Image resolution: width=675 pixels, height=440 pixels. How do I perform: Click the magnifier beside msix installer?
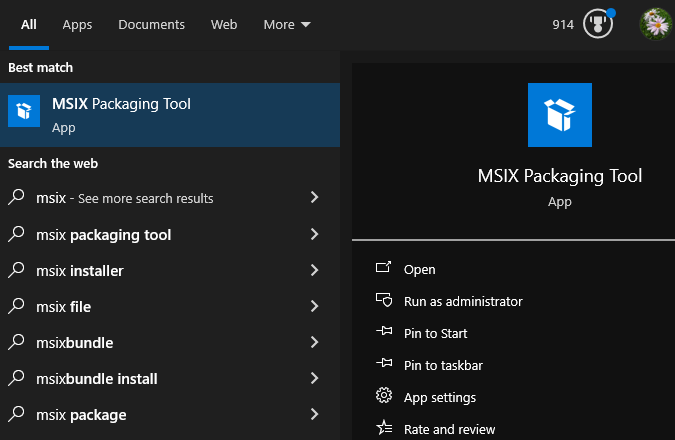(16, 270)
